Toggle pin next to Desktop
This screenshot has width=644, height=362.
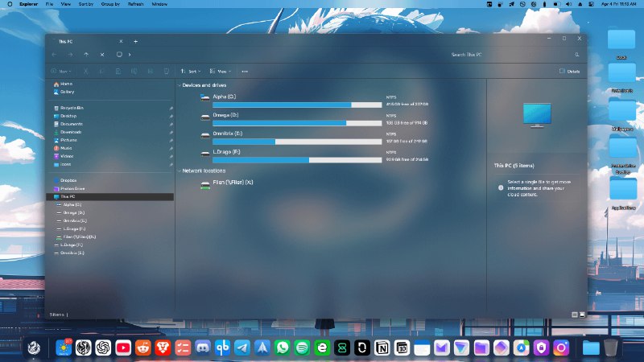(171, 116)
